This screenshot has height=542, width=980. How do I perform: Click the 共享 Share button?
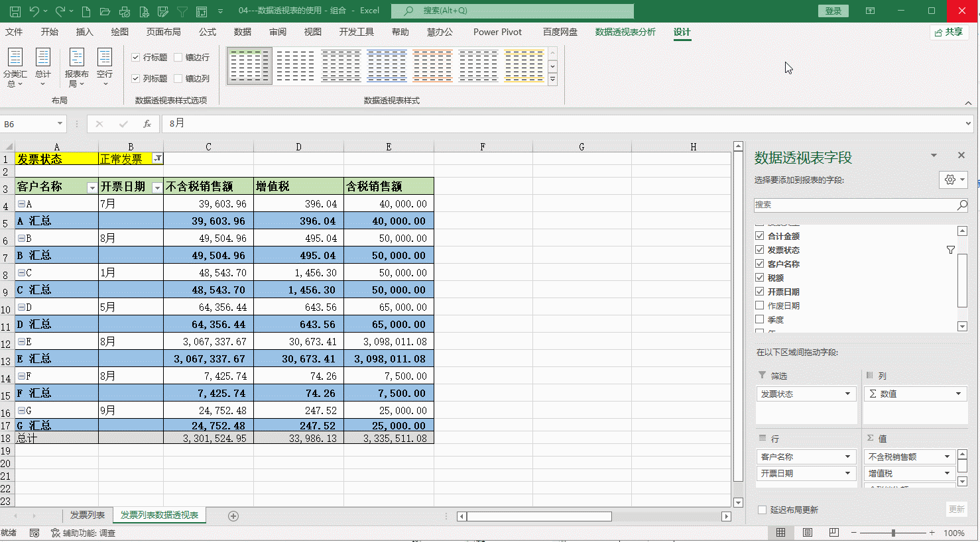tap(949, 32)
